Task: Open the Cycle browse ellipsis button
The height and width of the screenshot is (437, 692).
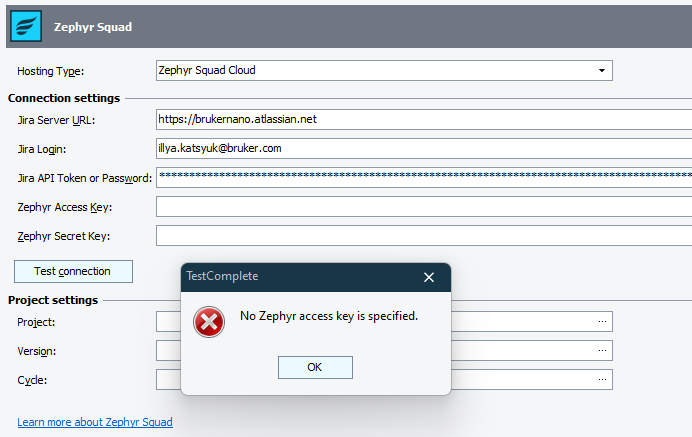Action: click(602, 380)
